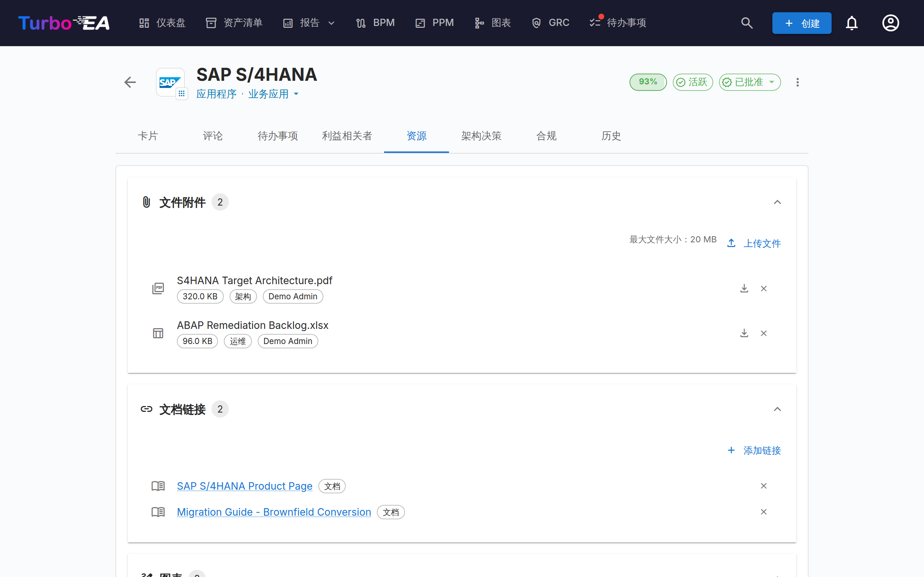Screen dimensions: 924x577
Task: Go back using the left arrow
Action: pos(130,82)
